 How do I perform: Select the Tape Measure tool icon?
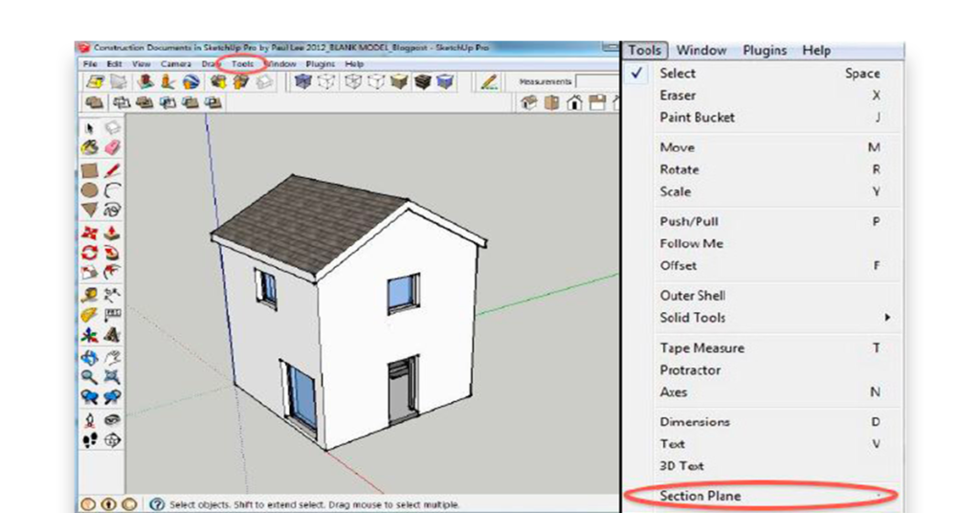(89, 295)
